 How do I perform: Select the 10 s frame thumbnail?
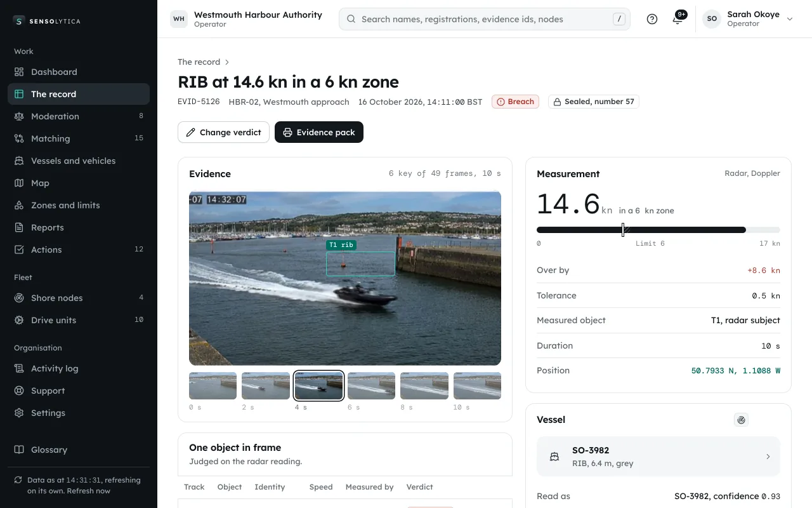477,386
